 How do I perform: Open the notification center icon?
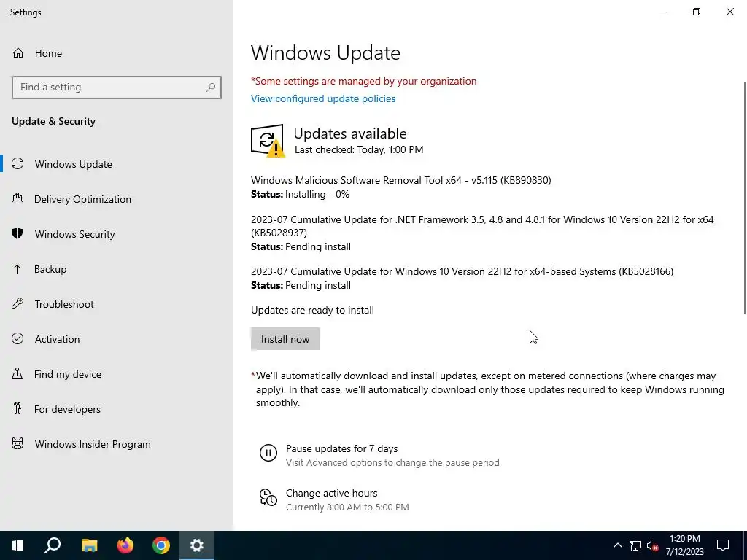point(723,545)
